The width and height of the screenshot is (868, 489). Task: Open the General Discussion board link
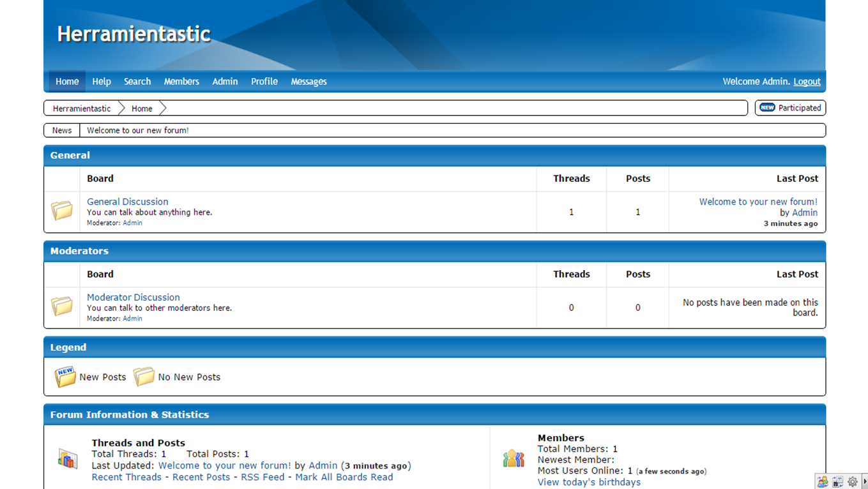click(128, 202)
